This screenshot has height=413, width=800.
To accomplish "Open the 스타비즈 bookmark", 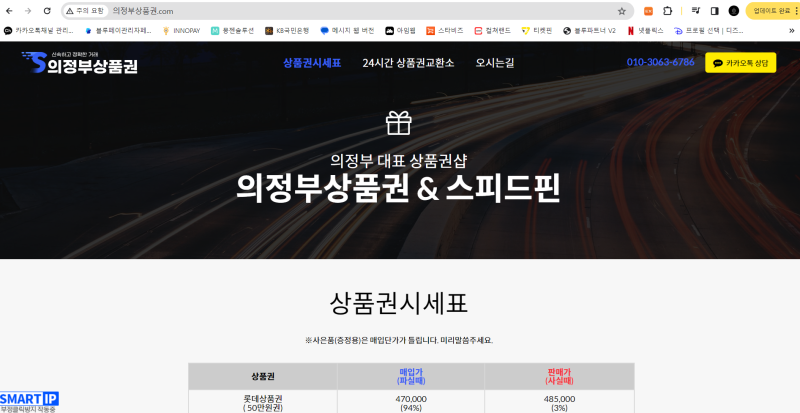I will pos(445,31).
